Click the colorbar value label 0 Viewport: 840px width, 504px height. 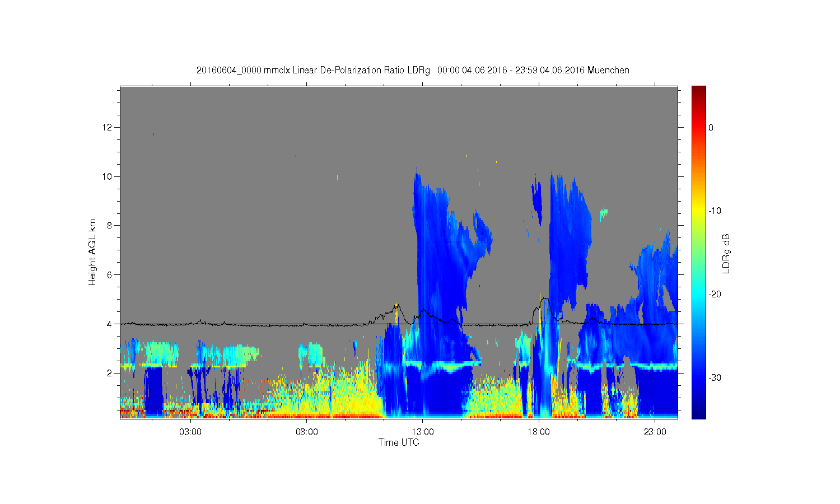click(711, 128)
